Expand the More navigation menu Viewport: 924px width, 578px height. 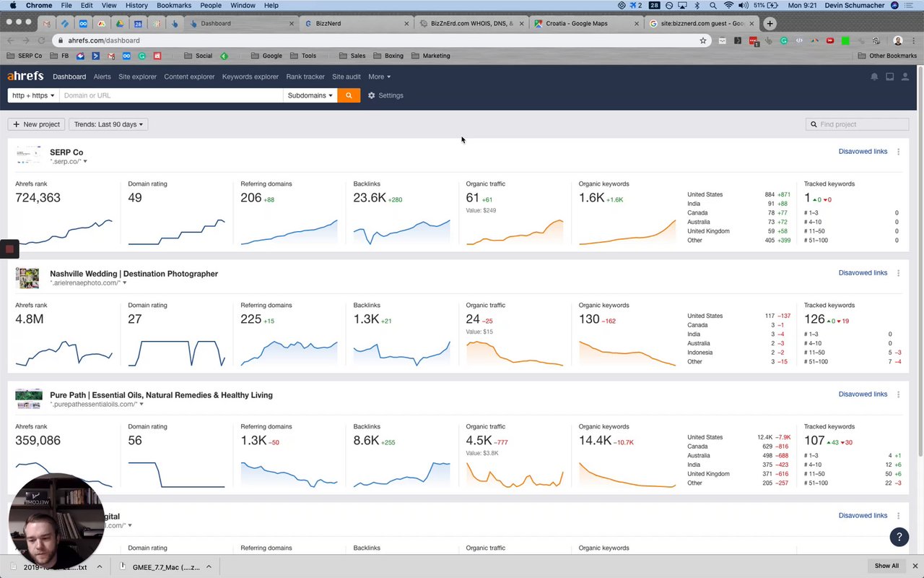[379, 77]
